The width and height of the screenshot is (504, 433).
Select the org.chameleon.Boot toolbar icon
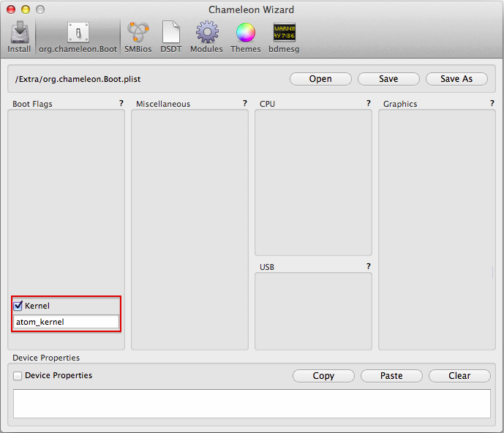(78, 37)
